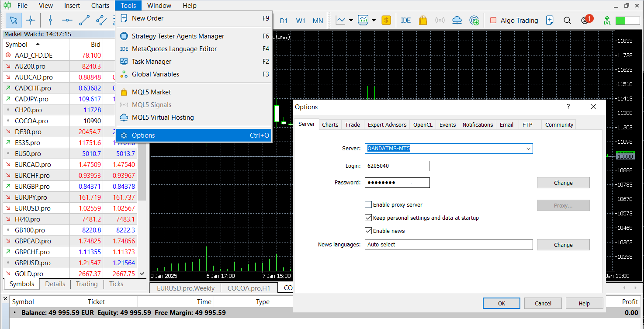Open the account profile notification icon

pos(585,20)
